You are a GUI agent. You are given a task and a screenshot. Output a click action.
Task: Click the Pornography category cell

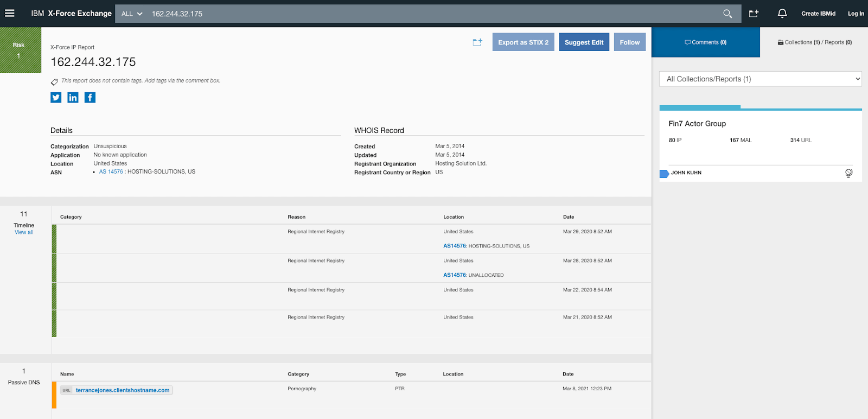[x=302, y=389]
